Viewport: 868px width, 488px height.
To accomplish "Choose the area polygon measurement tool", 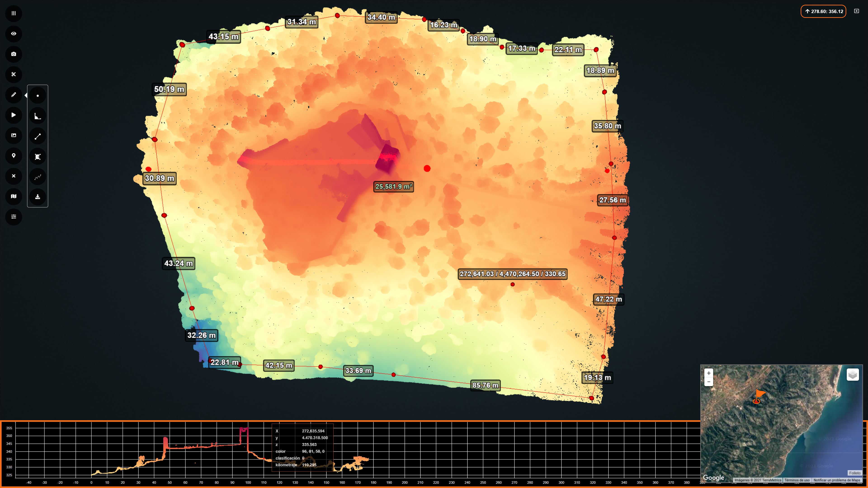I will 37,157.
